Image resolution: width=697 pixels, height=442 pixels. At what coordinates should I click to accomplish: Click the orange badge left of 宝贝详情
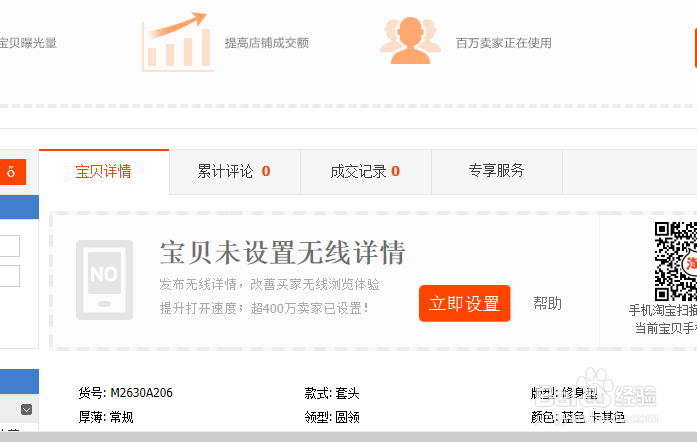coord(13,172)
